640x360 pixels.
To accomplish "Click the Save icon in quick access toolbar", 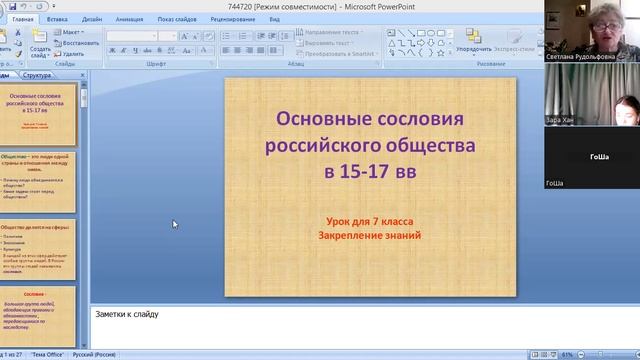I will point(12,7).
